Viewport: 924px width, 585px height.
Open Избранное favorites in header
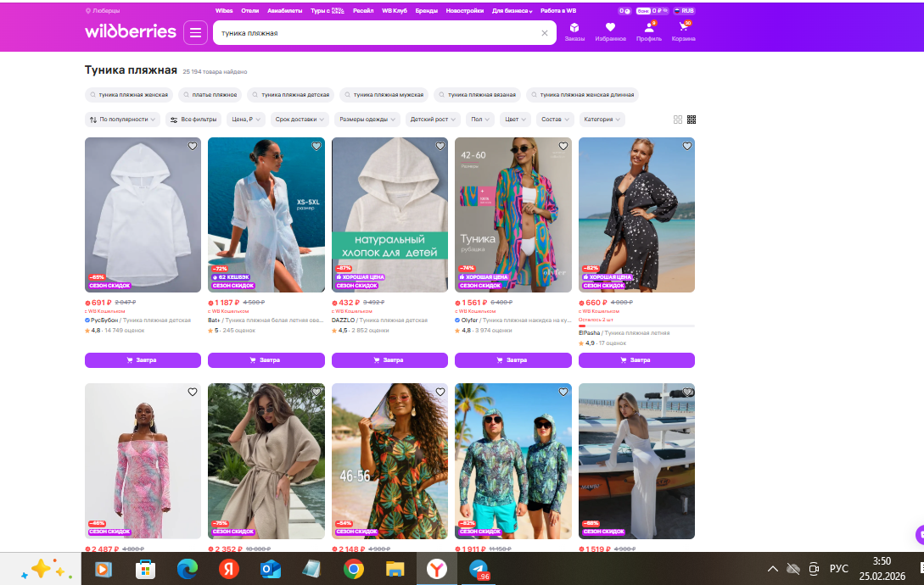[610, 31]
